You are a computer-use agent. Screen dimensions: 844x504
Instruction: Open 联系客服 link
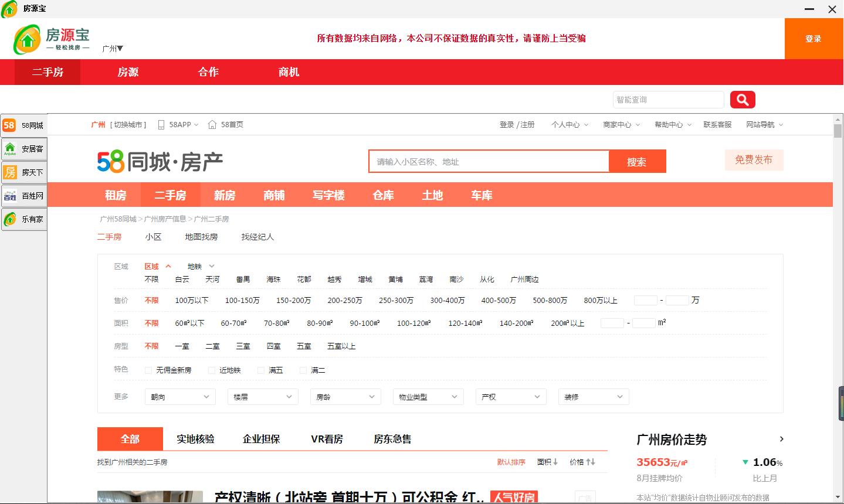pos(717,125)
